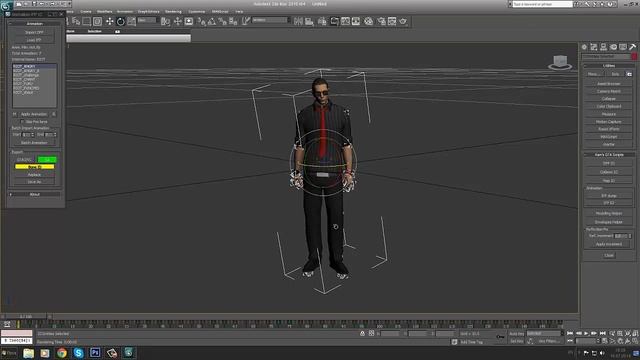Click the Apply increment button
Image resolution: width=640 pixels, height=360 pixels.
click(x=609, y=244)
